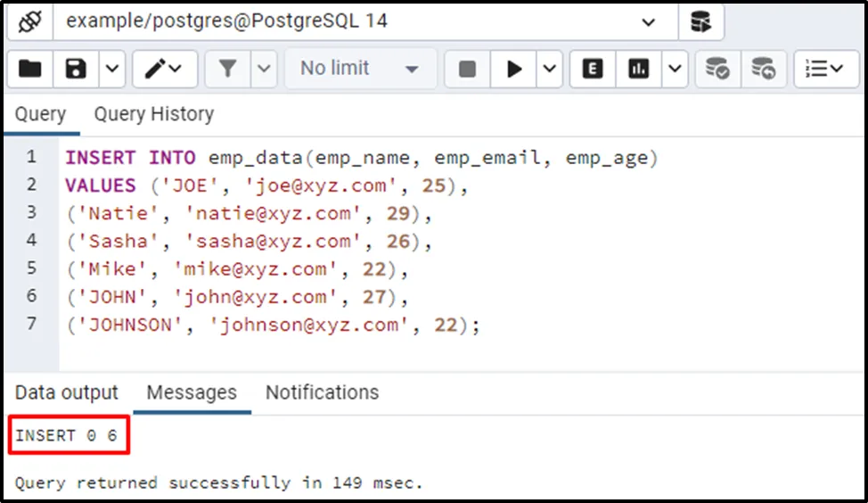Click the Commit database icon
Viewport: 868px width, 503px height.
pos(717,69)
